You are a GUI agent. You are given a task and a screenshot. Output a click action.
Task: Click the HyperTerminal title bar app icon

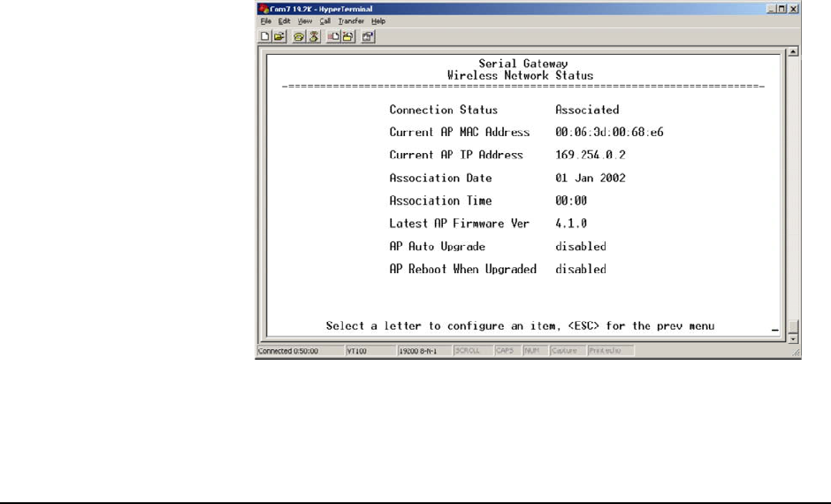(x=264, y=9)
